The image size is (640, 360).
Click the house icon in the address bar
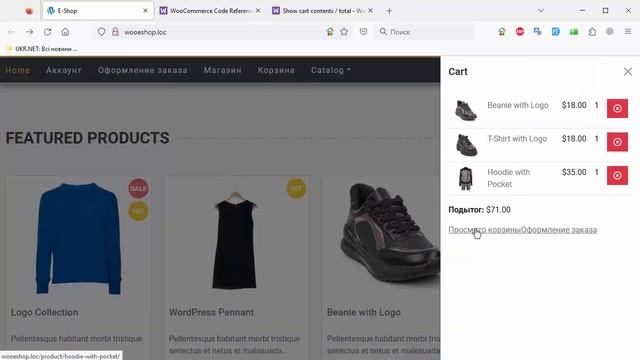(x=330, y=32)
